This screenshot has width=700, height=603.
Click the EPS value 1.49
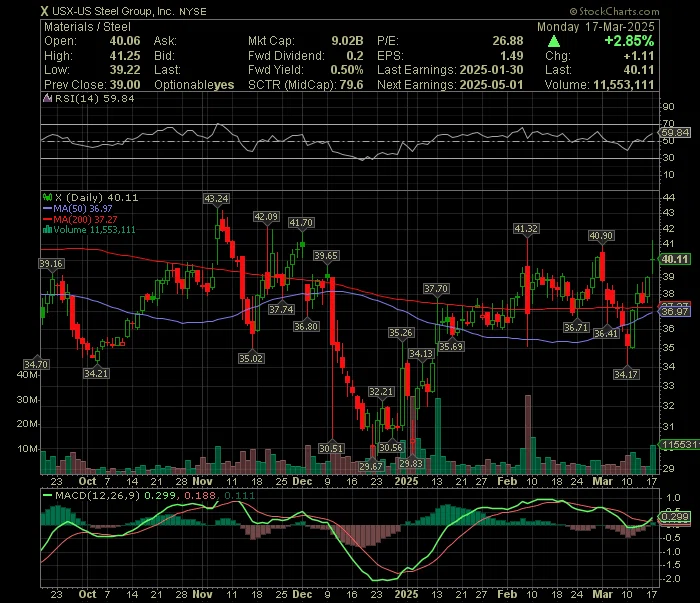pos(512,56)
